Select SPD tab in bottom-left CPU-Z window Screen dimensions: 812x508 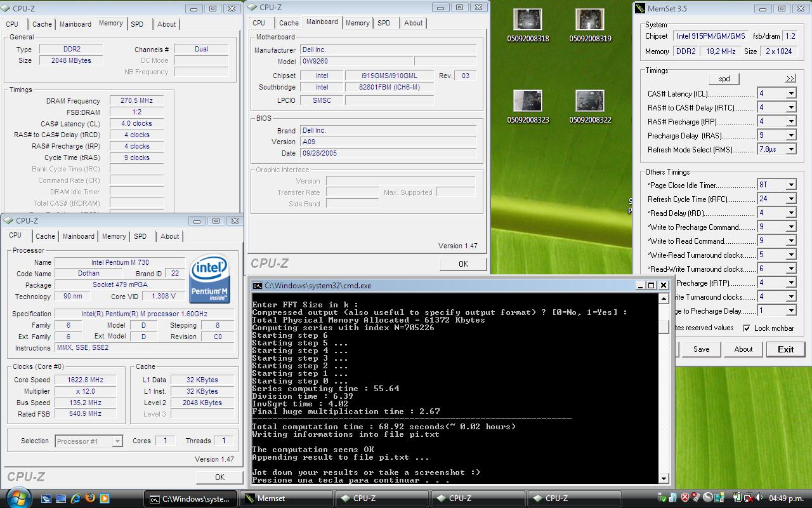click(x=140, y=236)
